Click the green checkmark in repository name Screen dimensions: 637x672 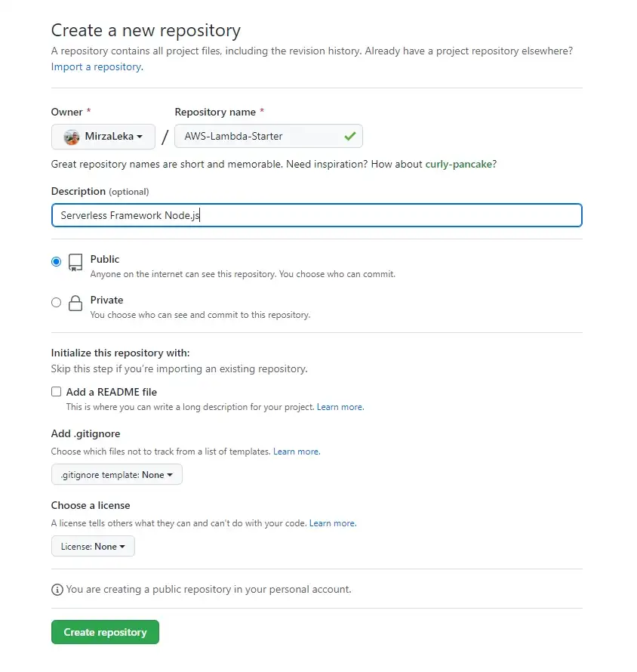pos(349,137)
